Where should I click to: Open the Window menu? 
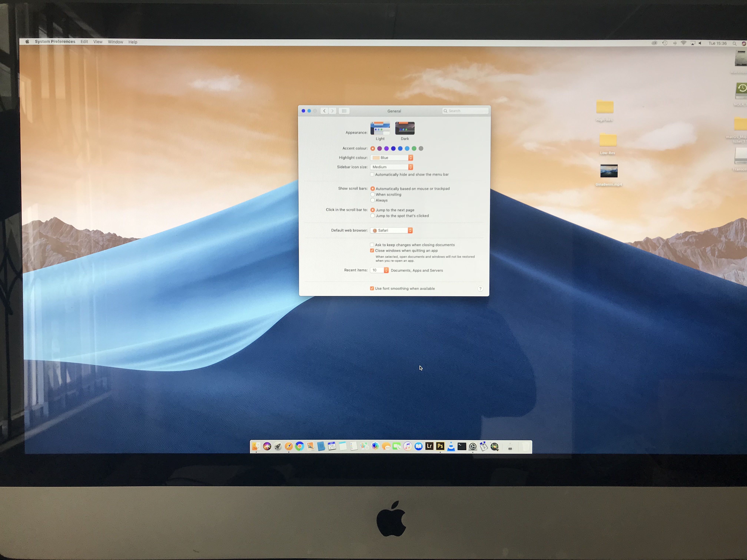pyautogui.click(x=115, y=42)
